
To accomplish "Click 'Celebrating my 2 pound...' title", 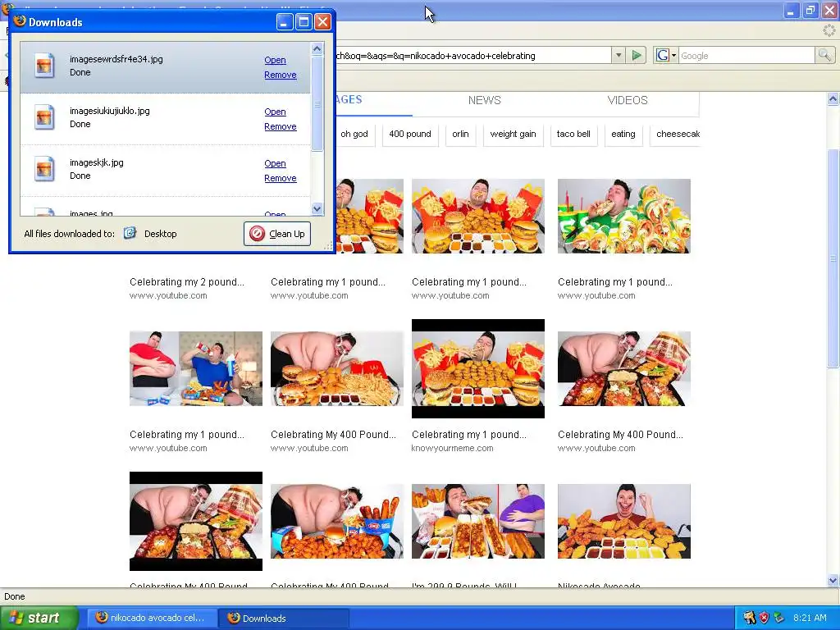I will 186,282.
